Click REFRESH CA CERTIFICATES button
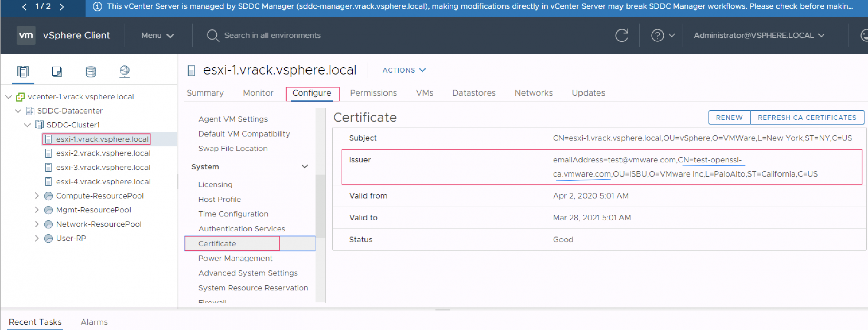This screenshot has height=330, width=868. [807, 118]
